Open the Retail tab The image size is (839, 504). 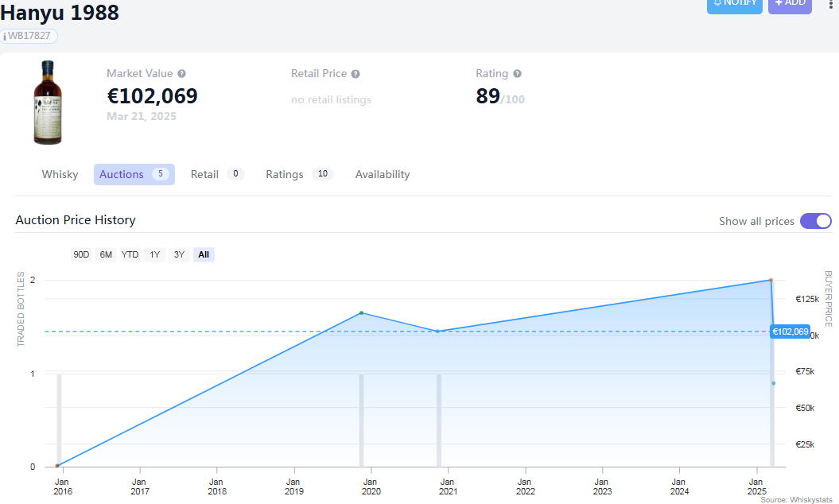coord(204,174)
